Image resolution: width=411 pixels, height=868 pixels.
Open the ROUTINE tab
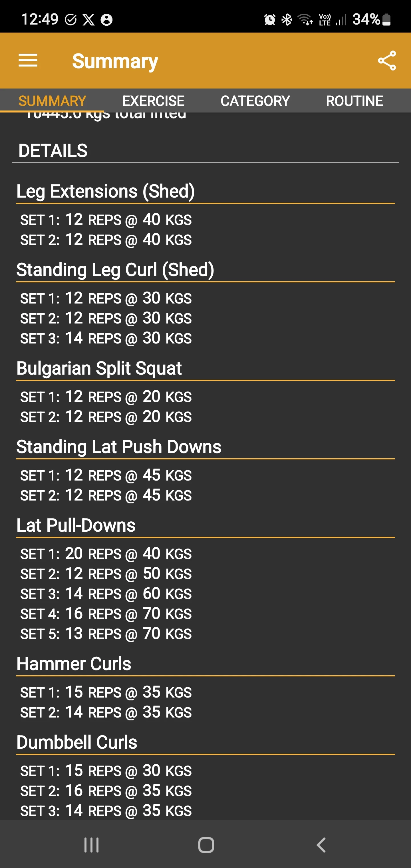(x=354, y=101)
